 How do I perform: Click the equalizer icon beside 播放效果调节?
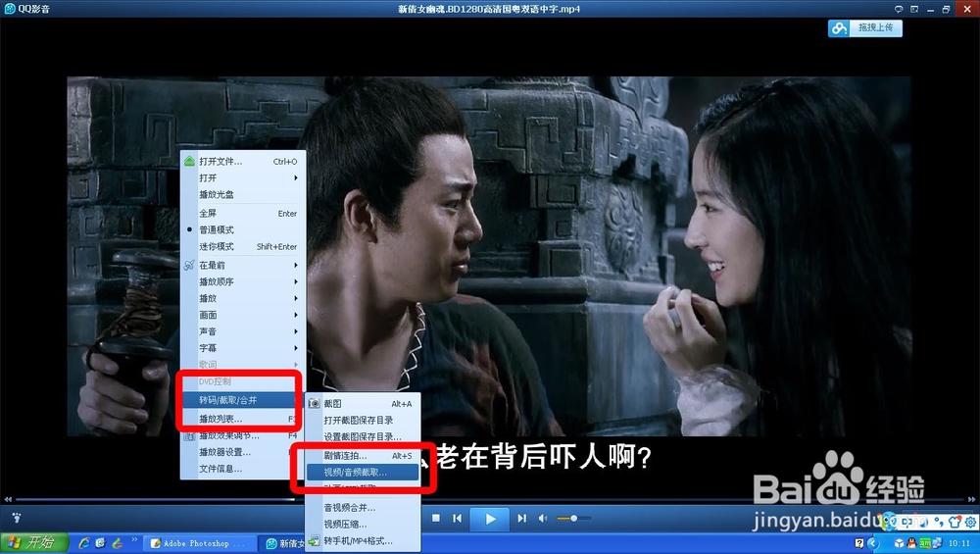coord(189,436)
